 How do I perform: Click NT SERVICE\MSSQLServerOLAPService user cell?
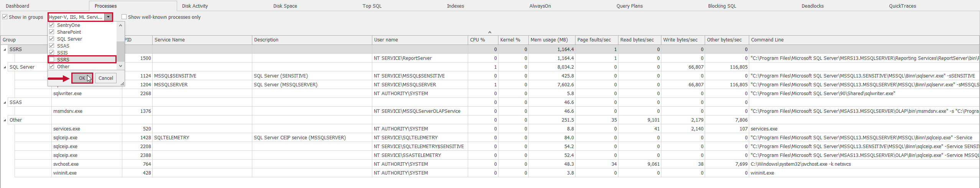(x=420, y=111)
